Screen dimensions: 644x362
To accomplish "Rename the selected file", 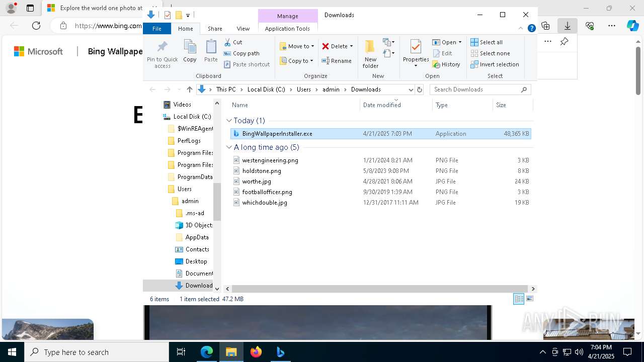I will click(x=337, y=61).
